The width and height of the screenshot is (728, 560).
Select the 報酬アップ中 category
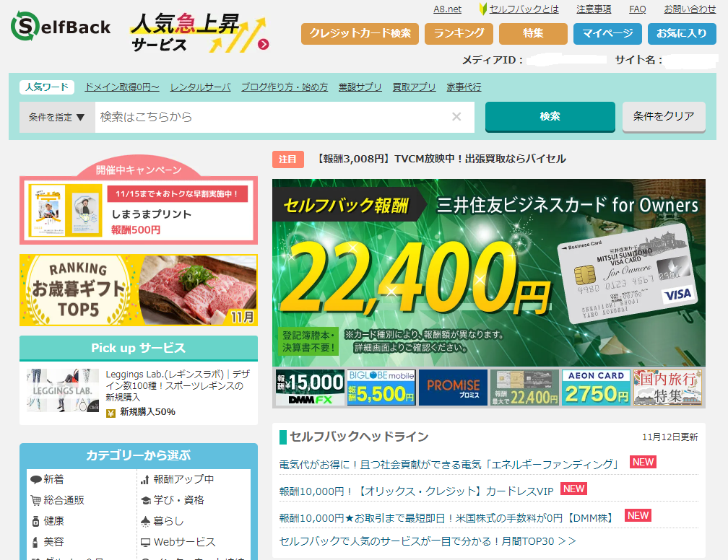tap(178, 479)
